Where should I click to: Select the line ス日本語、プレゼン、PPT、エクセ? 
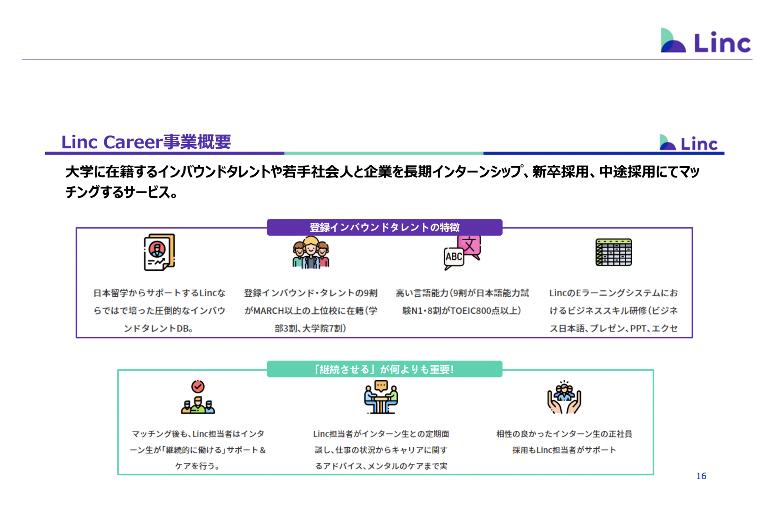613,328
